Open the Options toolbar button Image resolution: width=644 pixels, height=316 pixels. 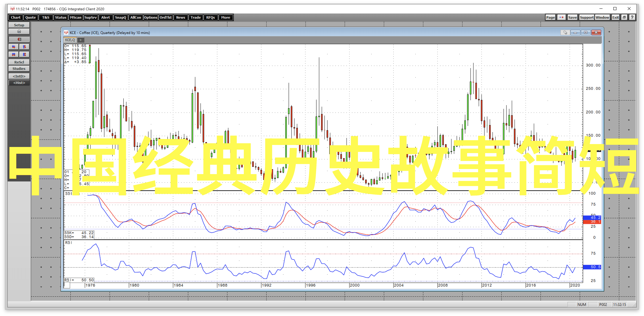pyautogui.click(x=150, y=17)
